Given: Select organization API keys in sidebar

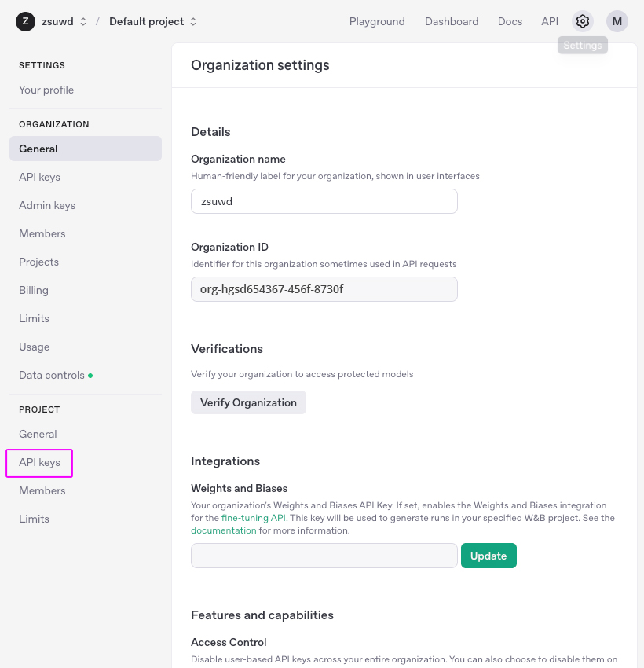Looking at the screenshot, I should tap(39, 177).
